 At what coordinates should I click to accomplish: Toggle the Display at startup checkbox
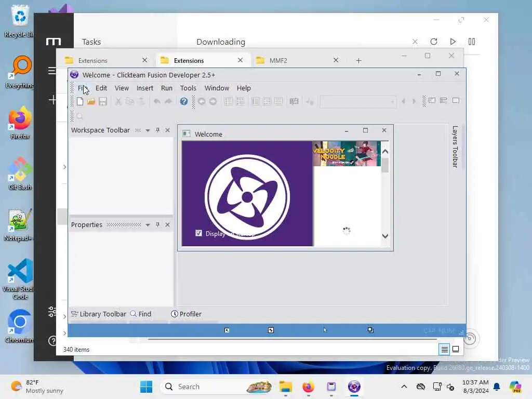pyautogui.click(x=199, y=233)
